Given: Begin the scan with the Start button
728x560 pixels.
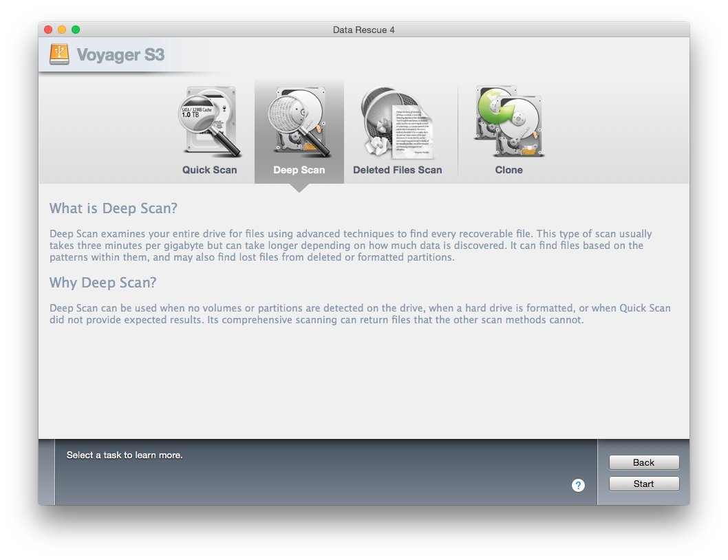Looking at the screenshot, I should tap(644, 484).
